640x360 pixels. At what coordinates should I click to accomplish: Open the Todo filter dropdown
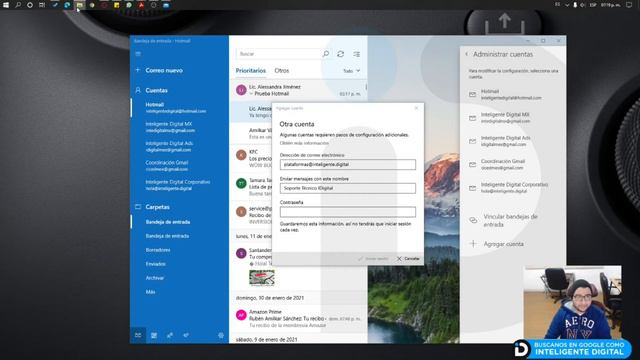pyautogui.click(x=351, y=71)
